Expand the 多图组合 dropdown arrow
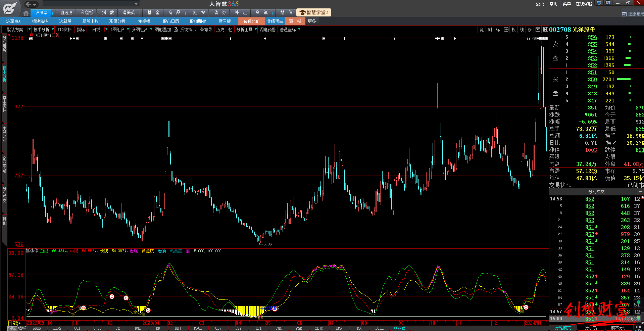 pyautogui.click(x=151, y=30)
